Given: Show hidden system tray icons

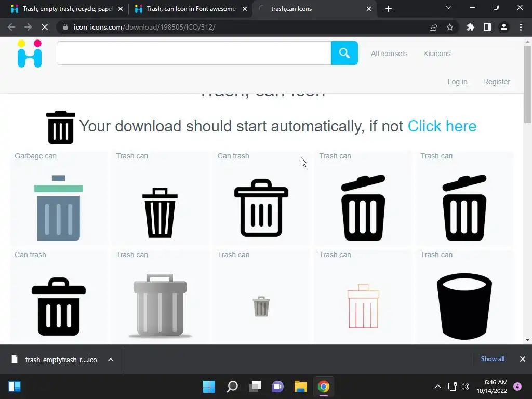Looking at the screenshot, I should pos(438,387).
